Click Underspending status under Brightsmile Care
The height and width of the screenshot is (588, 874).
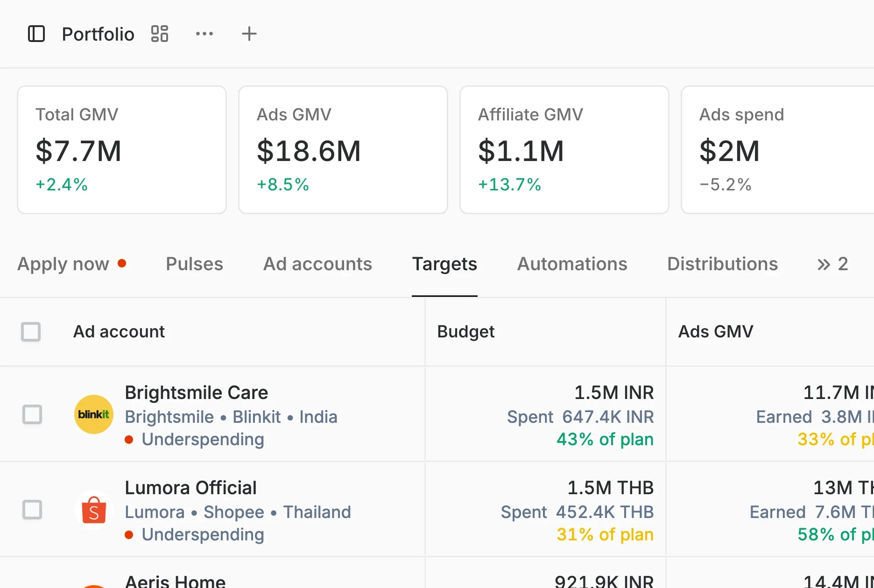(x=203, y=440)
